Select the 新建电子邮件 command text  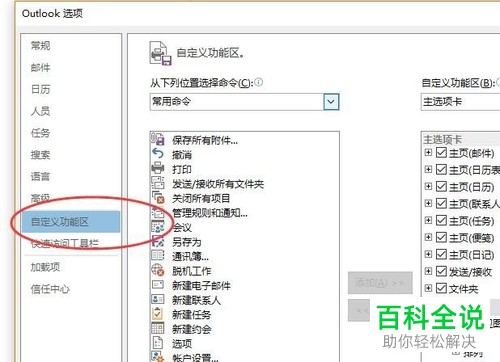point(201,286)
